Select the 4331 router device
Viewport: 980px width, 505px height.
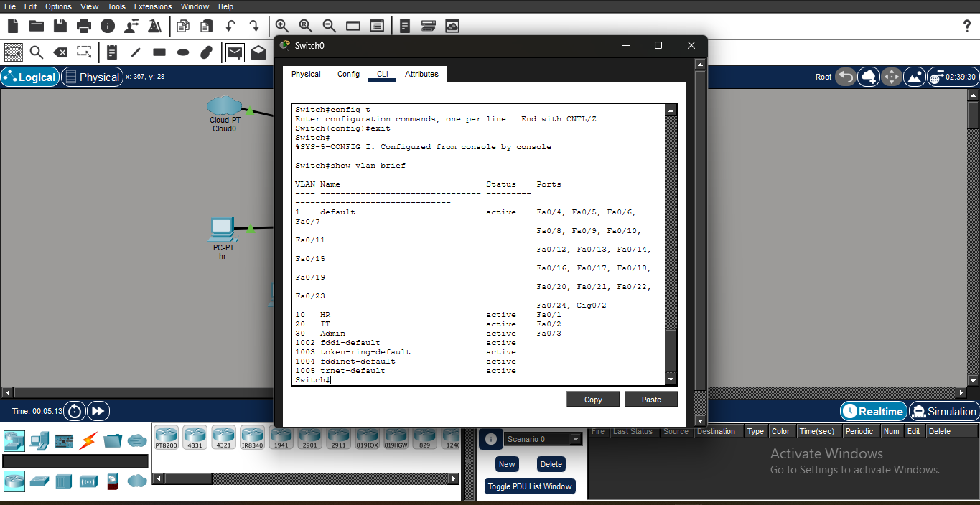(195, 437)
